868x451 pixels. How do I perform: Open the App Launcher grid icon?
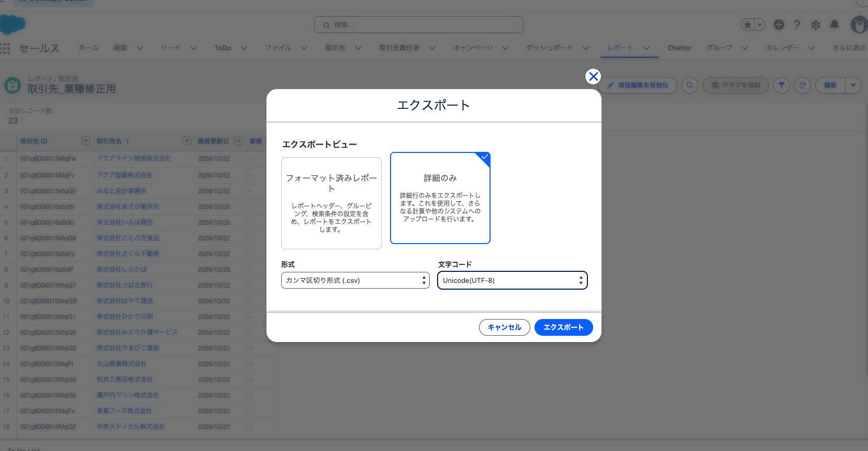pyautogui.click(x=5, y=48)
